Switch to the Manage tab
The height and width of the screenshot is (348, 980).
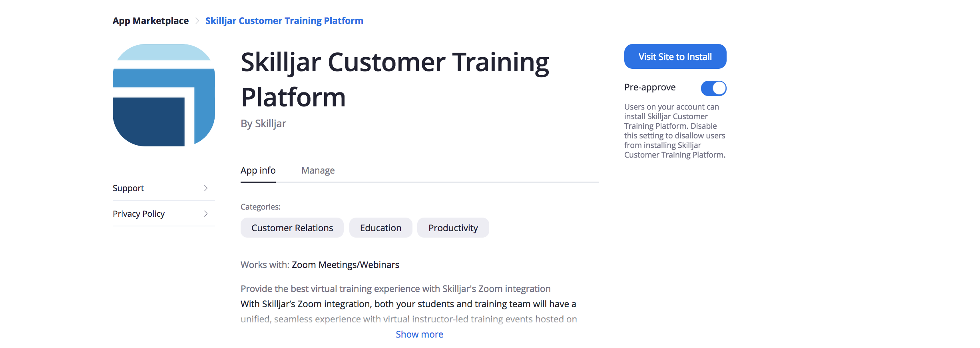tap(318, 171)
